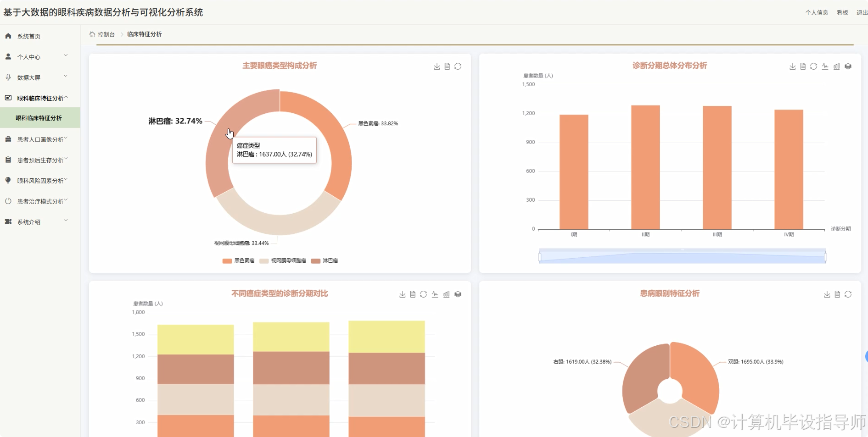Switch diagnosis stage distribution chart to line type
This screenshot has width=868, height=437.
point(825,66)
